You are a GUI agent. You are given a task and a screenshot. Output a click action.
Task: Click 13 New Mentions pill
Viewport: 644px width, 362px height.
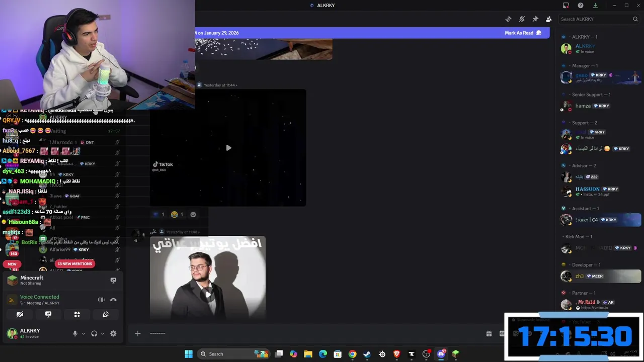point(74,264)
